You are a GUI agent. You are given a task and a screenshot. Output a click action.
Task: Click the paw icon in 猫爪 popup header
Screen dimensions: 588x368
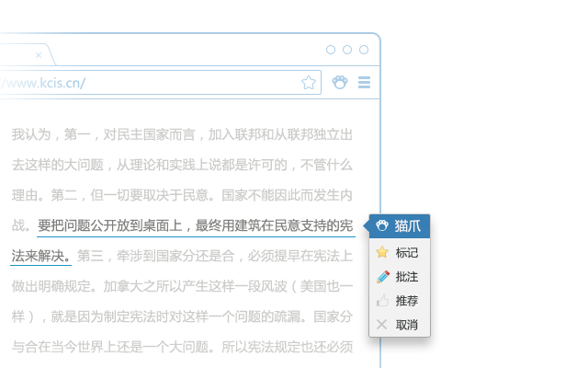point(382,225)
